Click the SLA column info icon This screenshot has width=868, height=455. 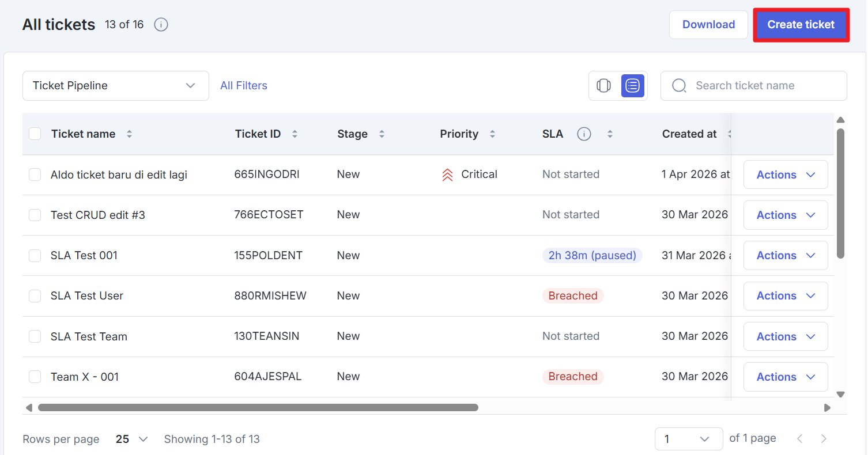tap(584, 134)
